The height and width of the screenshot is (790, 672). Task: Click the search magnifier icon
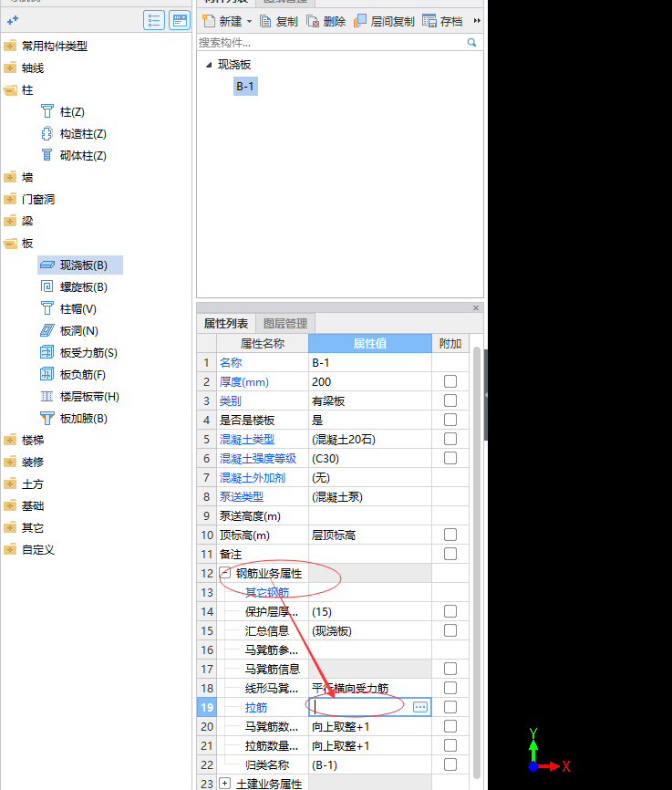tap(471, 42)
